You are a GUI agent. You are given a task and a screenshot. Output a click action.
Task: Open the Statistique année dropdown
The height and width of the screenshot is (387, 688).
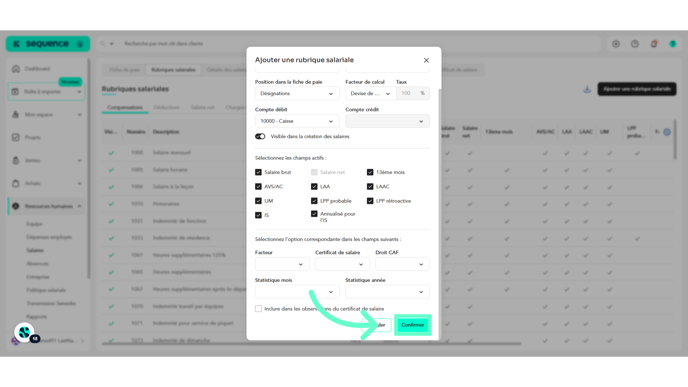[387, 292]
